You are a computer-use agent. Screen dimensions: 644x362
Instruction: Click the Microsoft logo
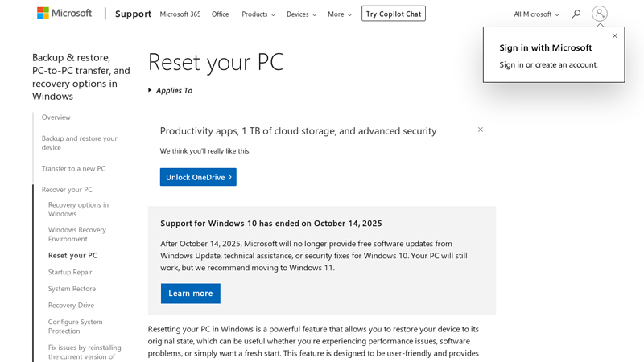pos(64,13)
